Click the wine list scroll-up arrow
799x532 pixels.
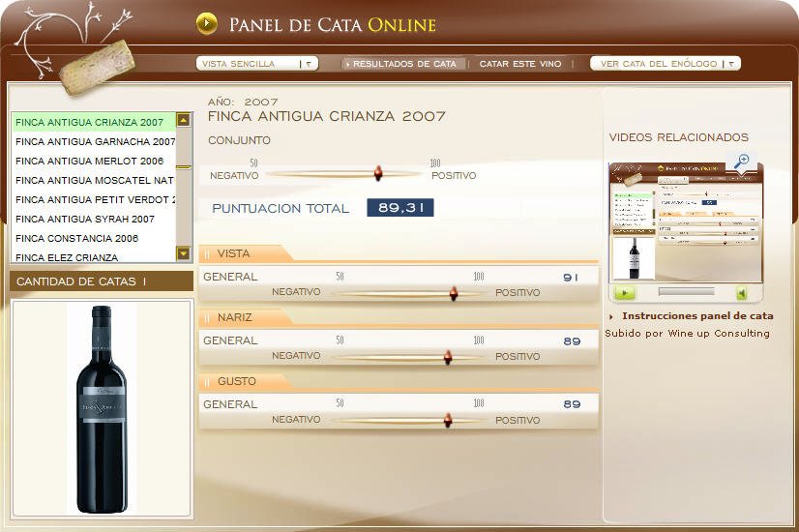184,120
